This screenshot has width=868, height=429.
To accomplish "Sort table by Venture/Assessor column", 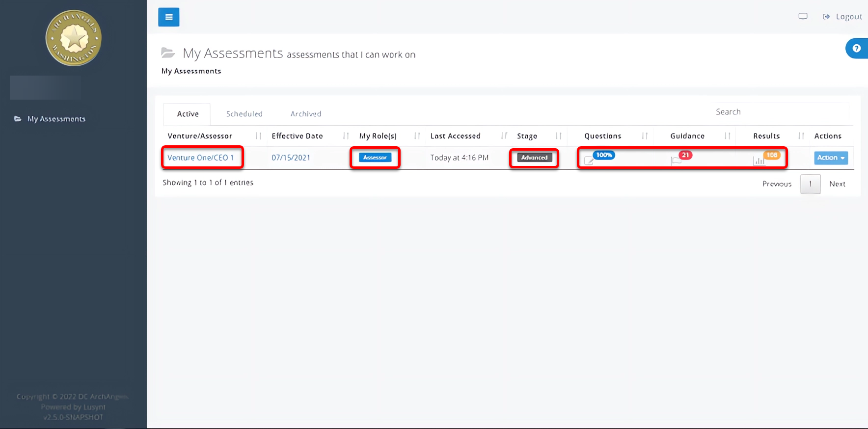I will tap(200, 136).
